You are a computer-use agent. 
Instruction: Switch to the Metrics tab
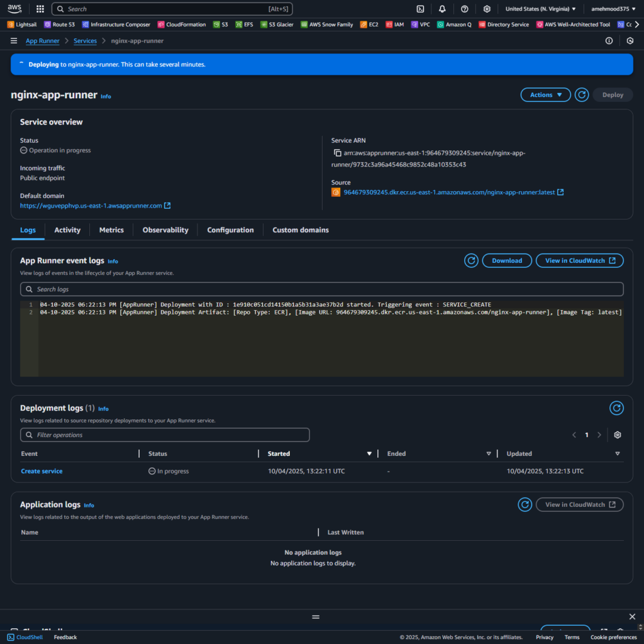(111, 230)
